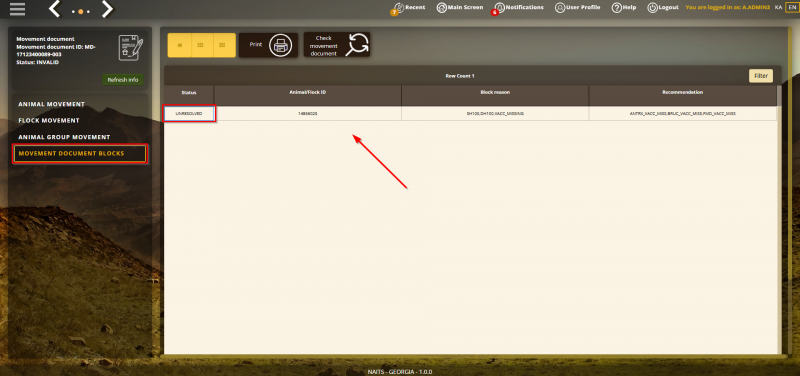Click animal ID cell 14866028
The width and height of the screenshot is (800, 376).
click(x=308, y=113)
